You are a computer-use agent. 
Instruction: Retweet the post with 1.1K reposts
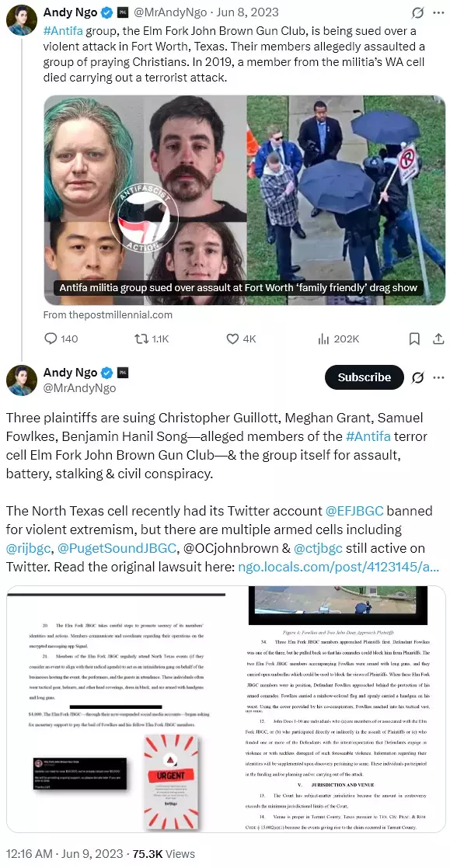coord(152,339)
